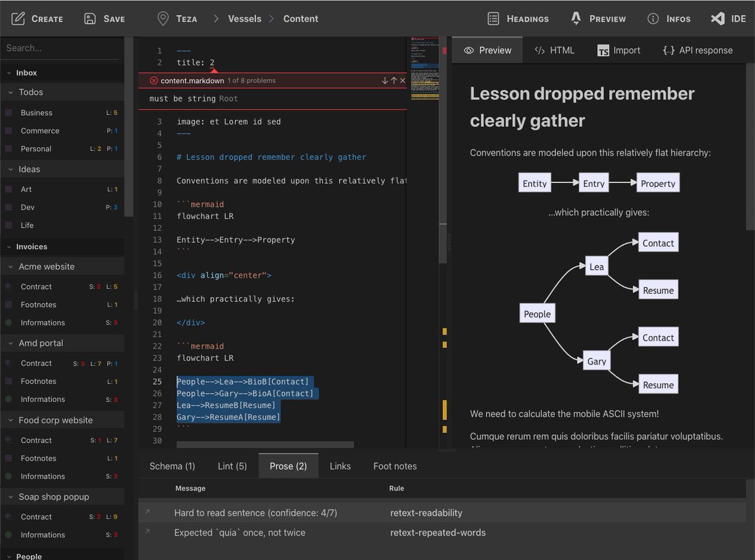This screenshot has height=560, width=755.
Task: Collapse the People section
Action: 9,556
